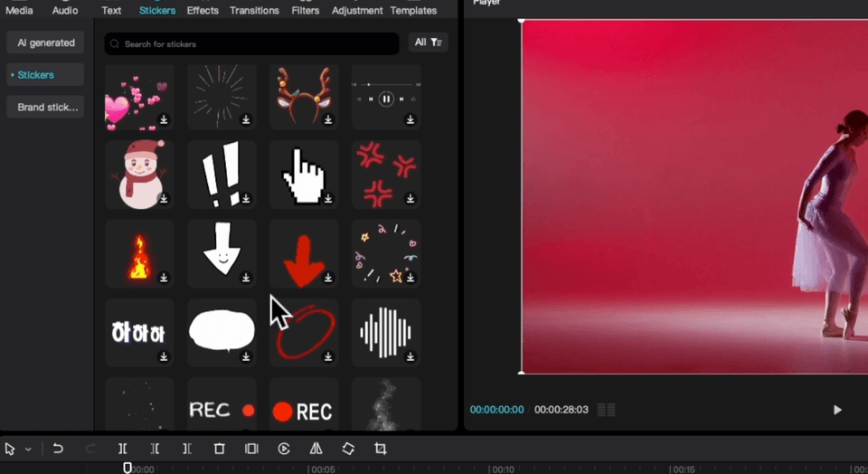Image resolution: width=868 pixels, height=474 pixels.
Task: Mirror the clip horizontally
Action: click(x=316, y=449)
